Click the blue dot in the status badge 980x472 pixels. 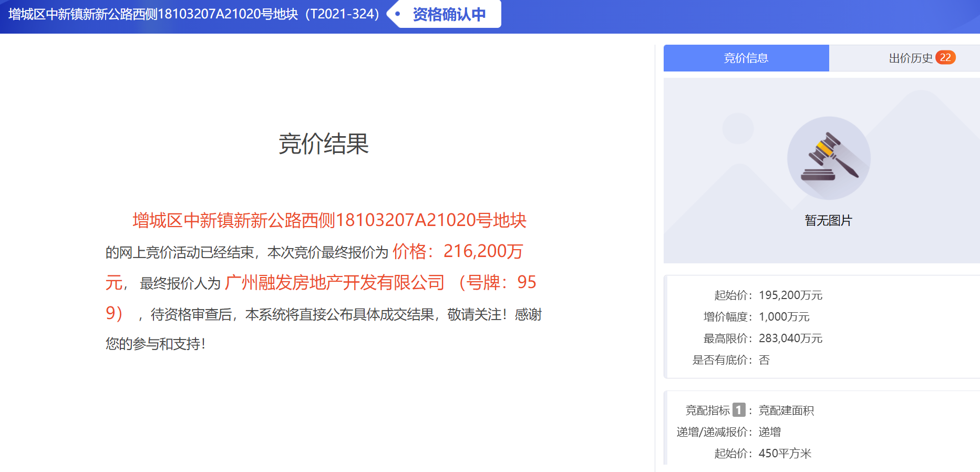pos(398,14)
